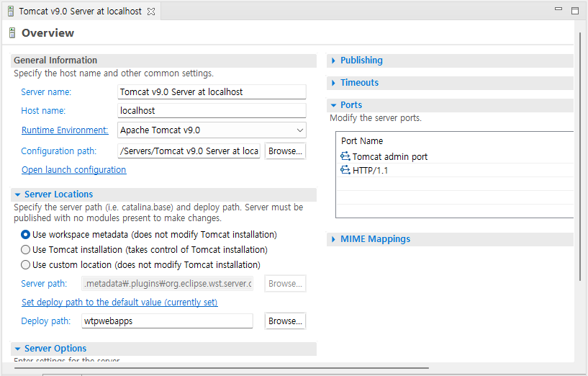
Task: Click the horizontal scrollbar at the bottom
Action: [221, 368]
